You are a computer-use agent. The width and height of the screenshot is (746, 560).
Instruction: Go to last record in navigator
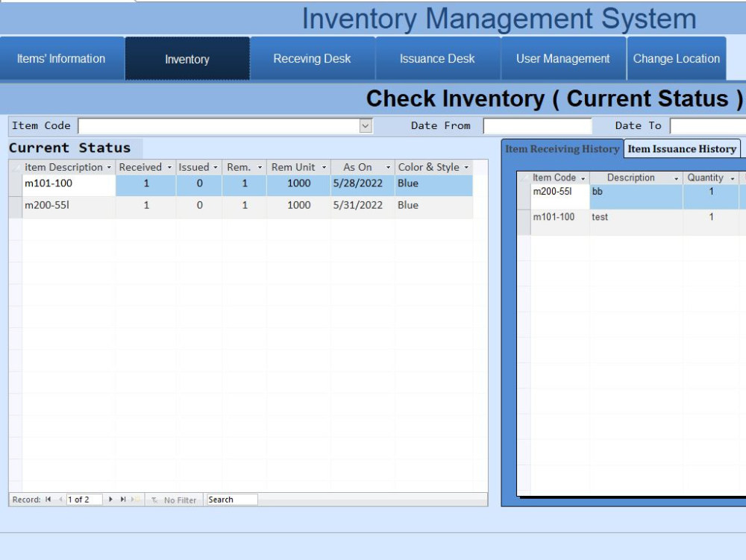pos(123,499)
